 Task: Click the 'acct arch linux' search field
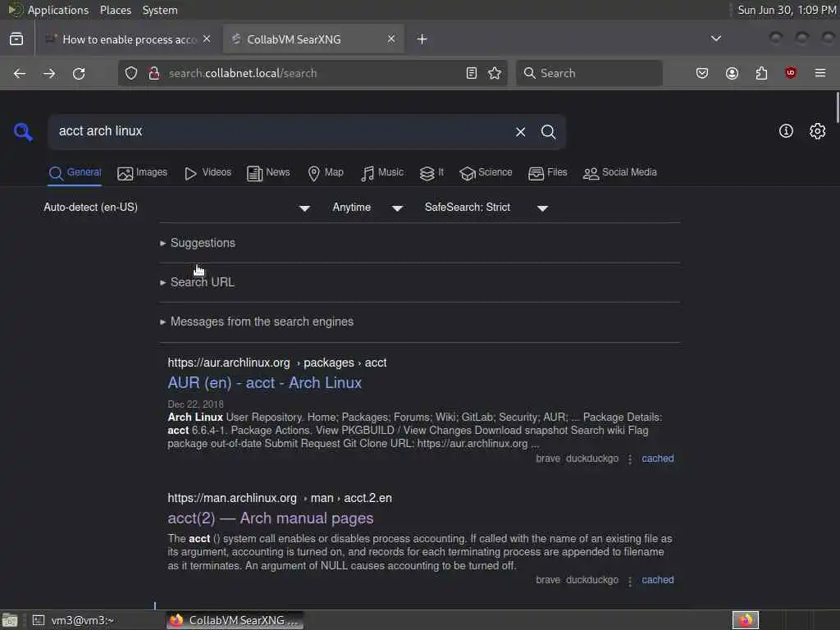pos(281,131)
